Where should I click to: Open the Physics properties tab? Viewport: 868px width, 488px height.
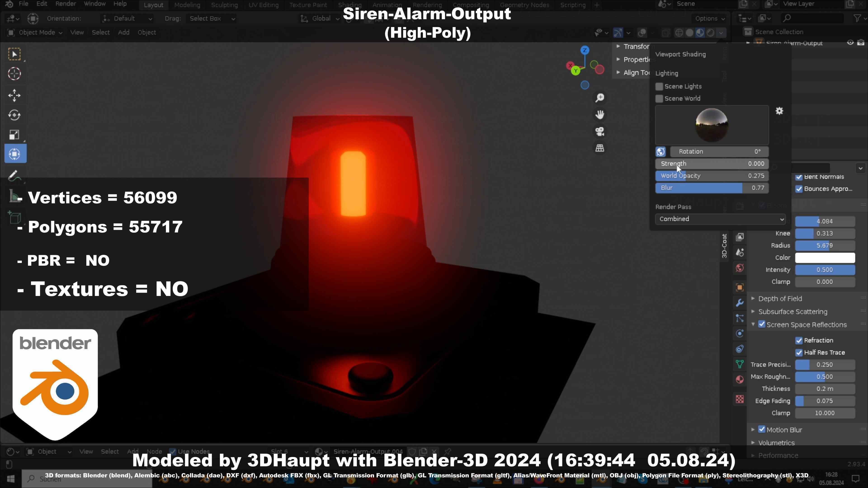pyautogui.click(x=740, y=333)
